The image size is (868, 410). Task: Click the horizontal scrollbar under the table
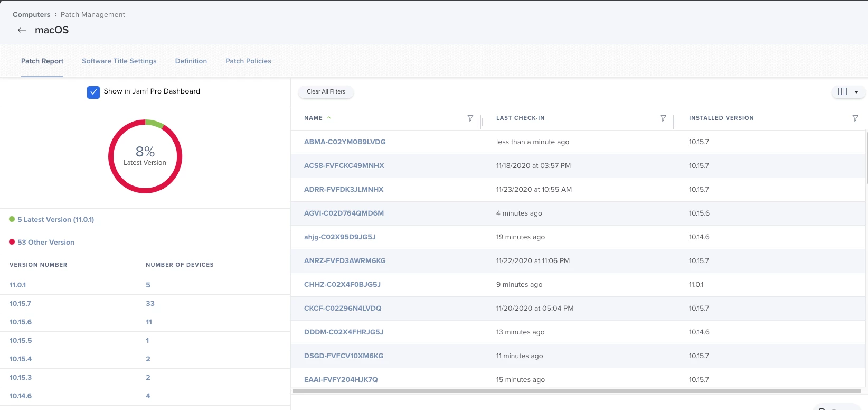577,391
